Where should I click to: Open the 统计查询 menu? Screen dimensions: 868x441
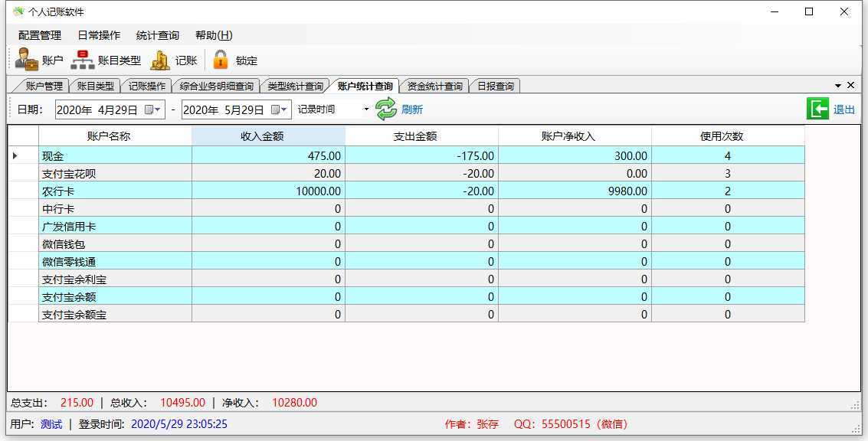coord(157,35)
